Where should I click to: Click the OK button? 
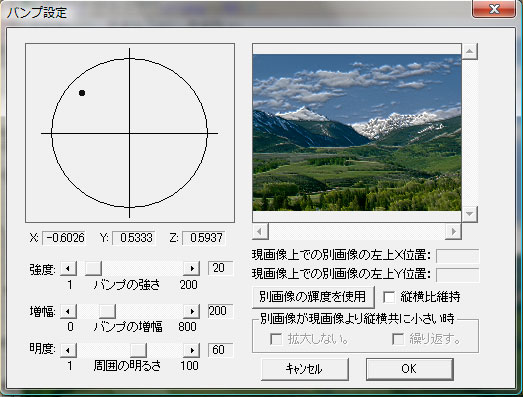tap(410, 369)
